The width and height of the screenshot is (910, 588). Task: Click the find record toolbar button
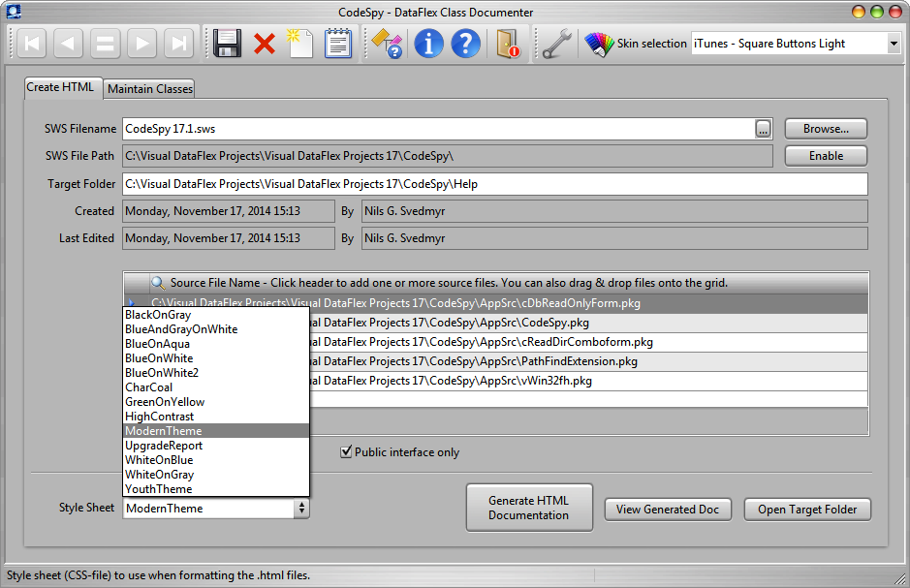(x=105, y=44)
